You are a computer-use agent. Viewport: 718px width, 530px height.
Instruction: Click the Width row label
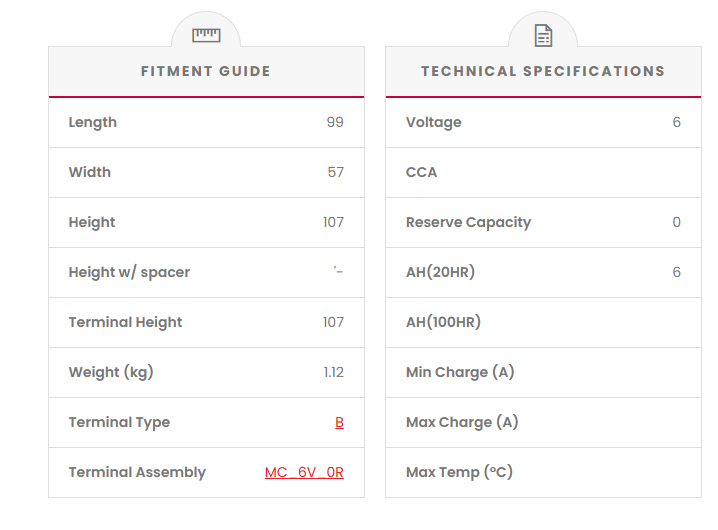[90, 172]
